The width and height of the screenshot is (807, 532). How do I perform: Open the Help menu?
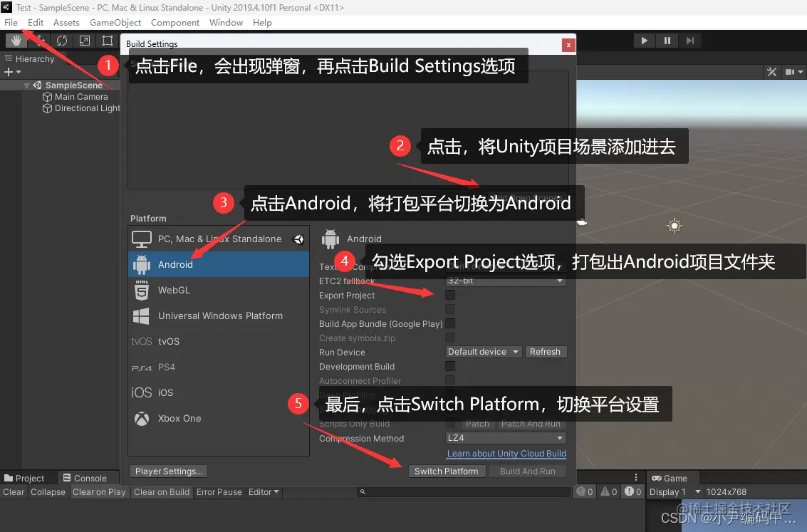pos(262,23)
